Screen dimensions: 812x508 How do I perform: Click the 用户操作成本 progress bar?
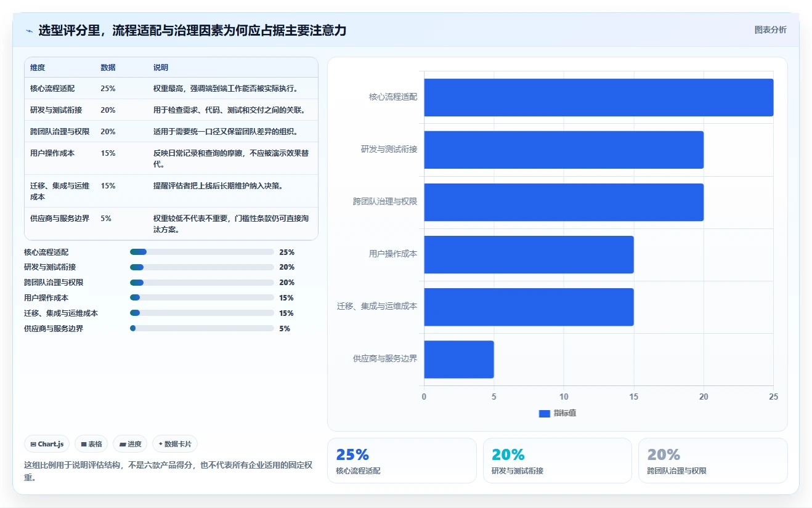202,297
